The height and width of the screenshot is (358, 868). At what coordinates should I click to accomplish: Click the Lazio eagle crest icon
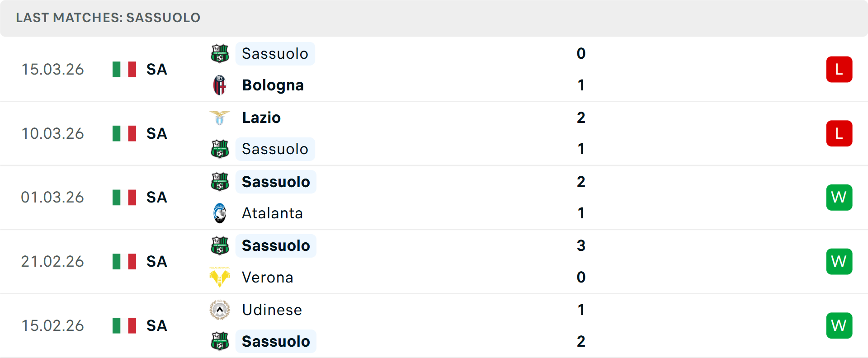[220, 118]
